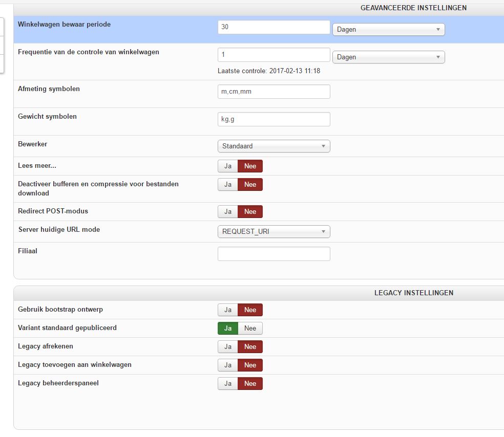Enable Legacy beheerderspaneel with Ja
504x437 pixels.
pos(228,383)
